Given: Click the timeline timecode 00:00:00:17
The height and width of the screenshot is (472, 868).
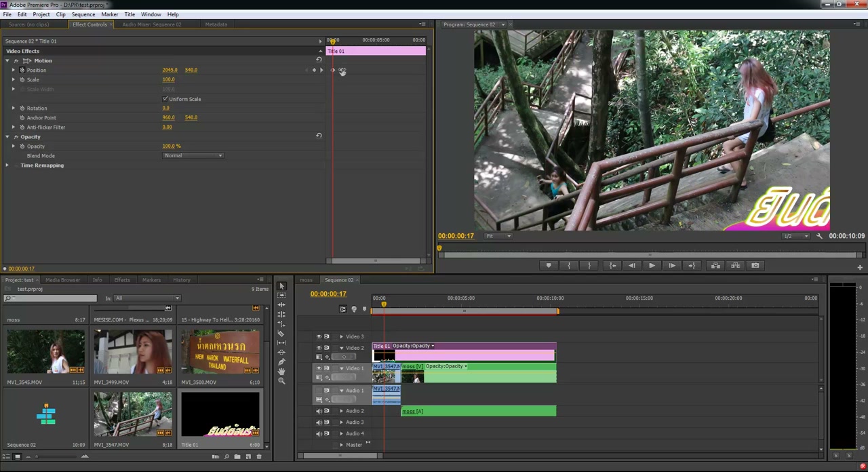Looking at the screenshot, I should 328,294.
